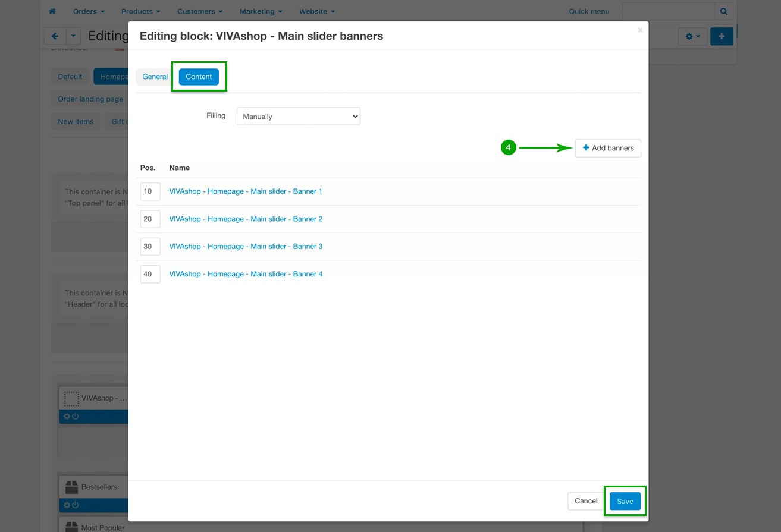Click the blue plus add button

coord(721,36)
